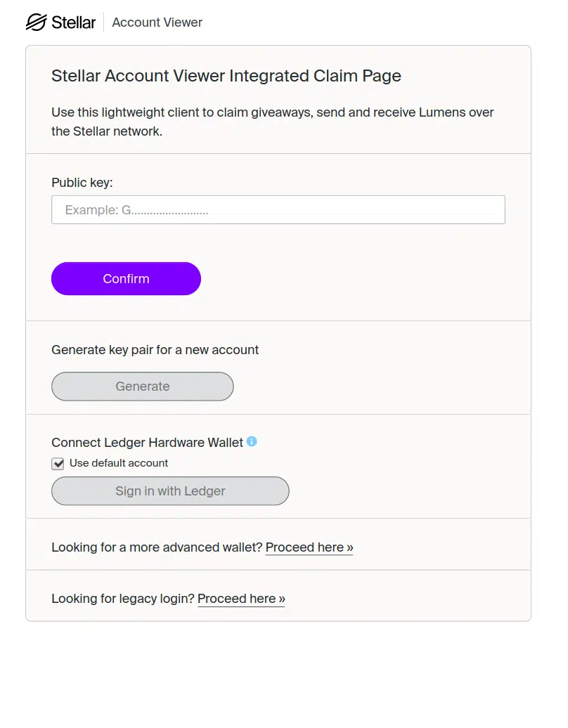Image resolution: width=568 pixels, height=728 pixels.
Task: Open the advanced wallet Proceed here link
Action: (x=309, y=547)
